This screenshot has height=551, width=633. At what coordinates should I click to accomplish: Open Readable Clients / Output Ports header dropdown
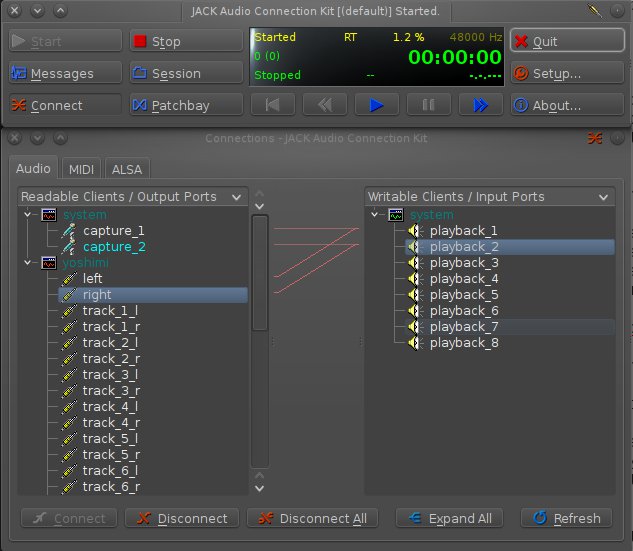click(x=236, y=197)
